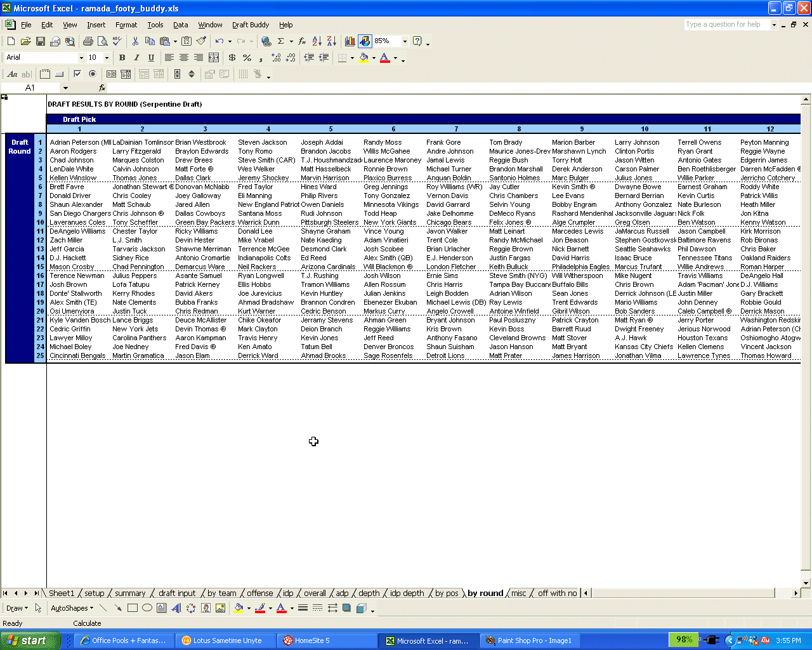Open the Font size dropdown
The width and height of the screenshot is (812, 650).
[x=107, y=58]
